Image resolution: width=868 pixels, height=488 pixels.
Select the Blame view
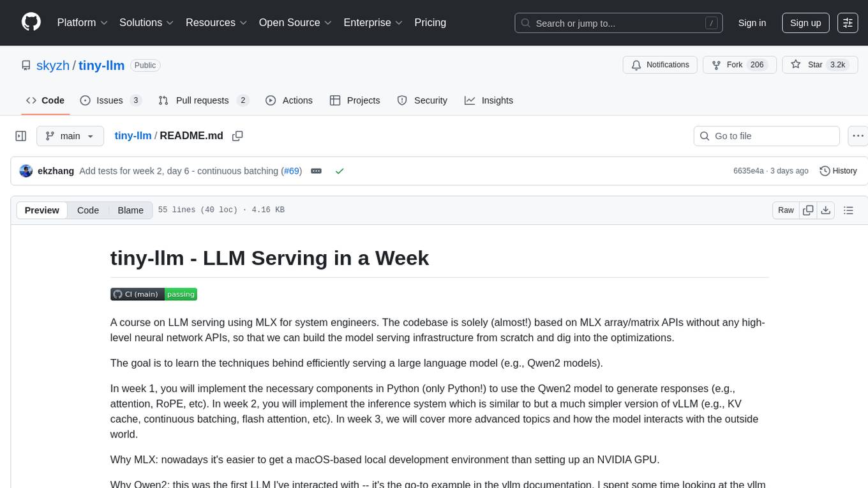130,210
